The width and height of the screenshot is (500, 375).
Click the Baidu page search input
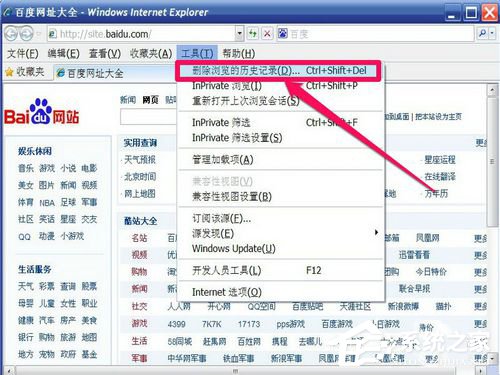point(148,117)
